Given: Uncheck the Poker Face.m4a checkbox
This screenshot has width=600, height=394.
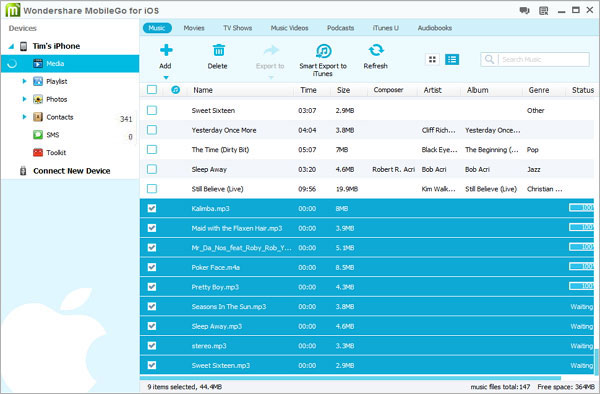Looking at the screenshot, I should click(x=152, y=267).
